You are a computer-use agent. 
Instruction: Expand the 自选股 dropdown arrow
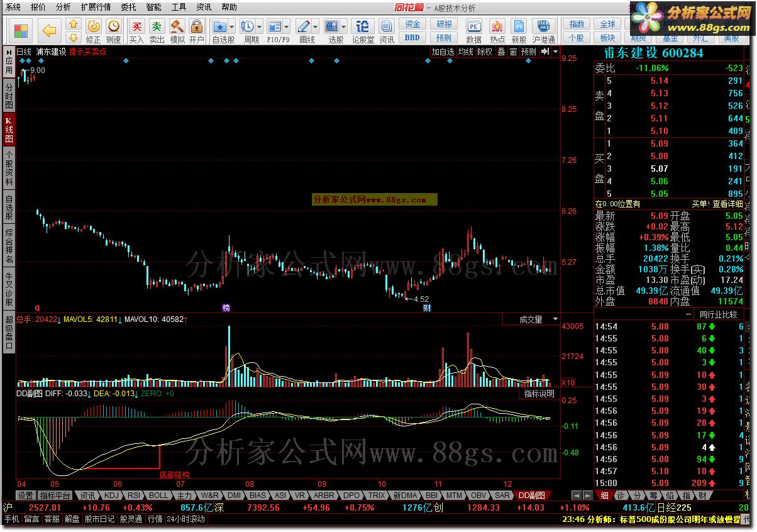[232, 27]
